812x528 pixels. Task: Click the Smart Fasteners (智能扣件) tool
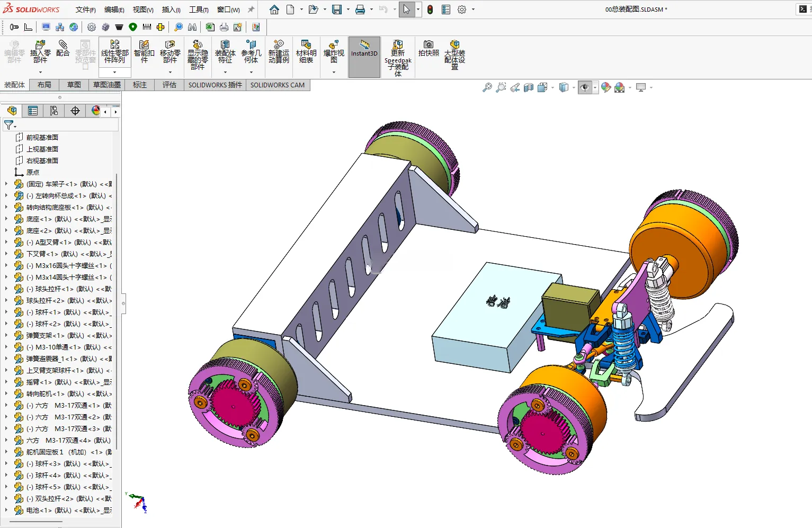[x=144, y=52]
